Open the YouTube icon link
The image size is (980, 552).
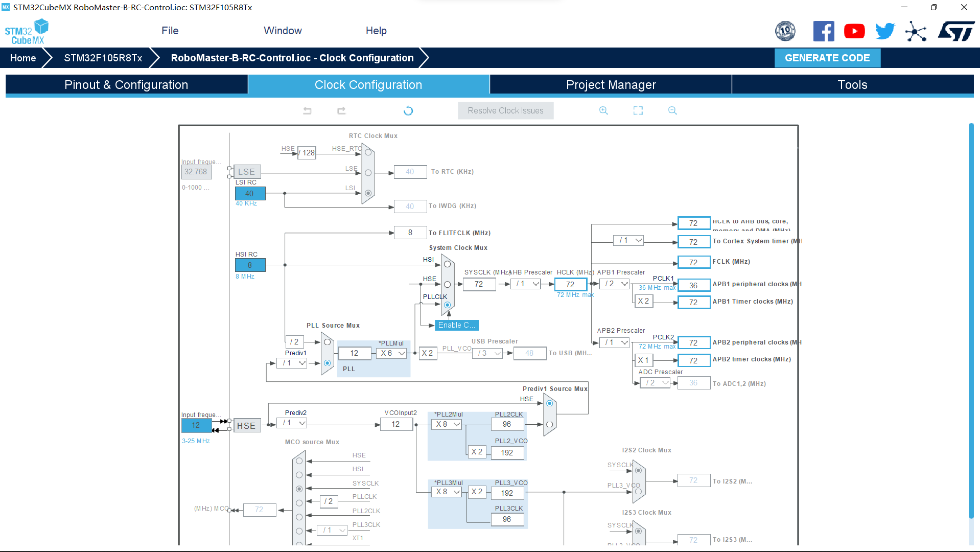pos(854,31)
